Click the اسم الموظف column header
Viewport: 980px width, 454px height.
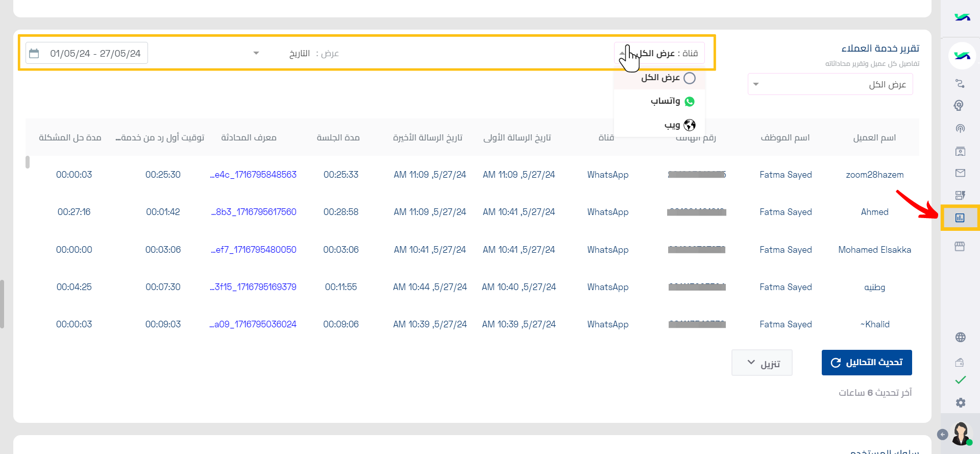pos(785,137)
